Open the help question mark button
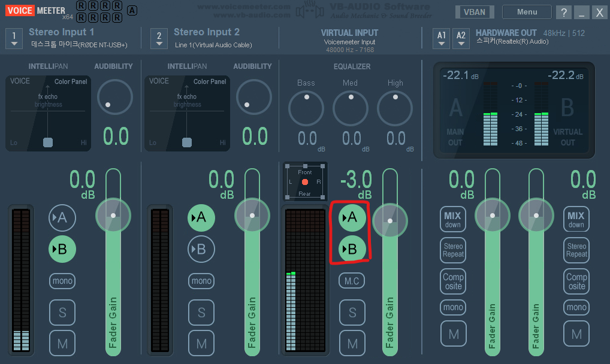Screen dimensions: 610x364 pos(564,13)
